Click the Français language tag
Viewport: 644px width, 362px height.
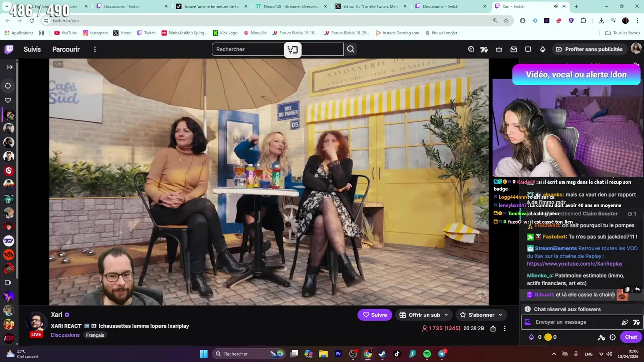click(95, 335)
